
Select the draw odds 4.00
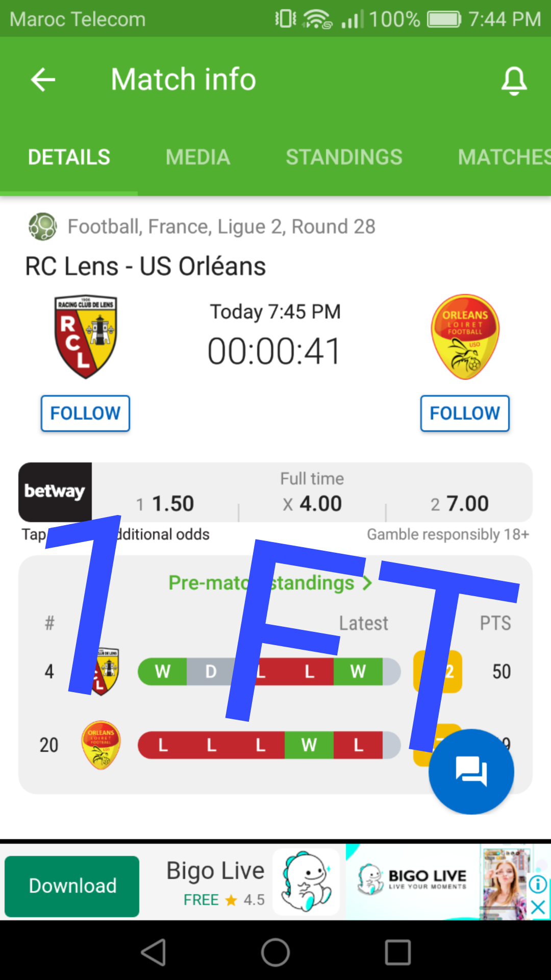[x=312, y=504]
